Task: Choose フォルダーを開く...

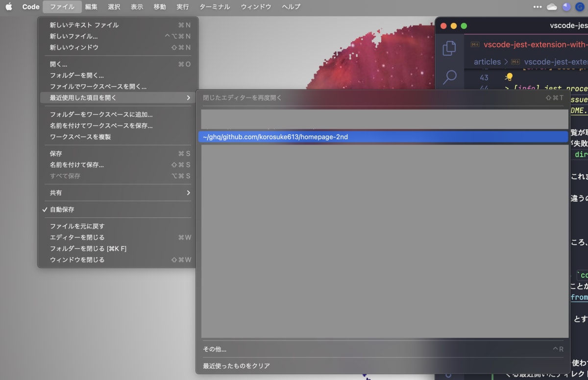Action: coord(118,75)
